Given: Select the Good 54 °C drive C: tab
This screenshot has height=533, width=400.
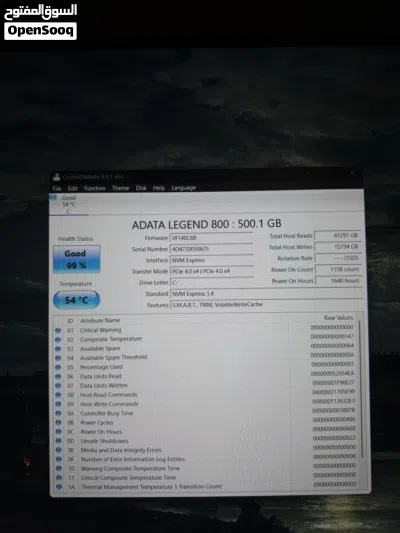Looking at the screenshot, I should [69, 204].
